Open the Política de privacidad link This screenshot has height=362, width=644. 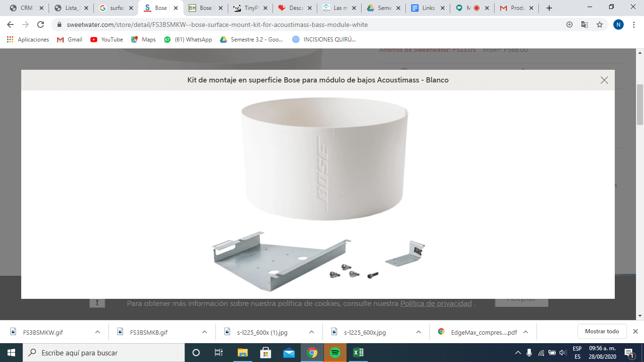(436, 304)
